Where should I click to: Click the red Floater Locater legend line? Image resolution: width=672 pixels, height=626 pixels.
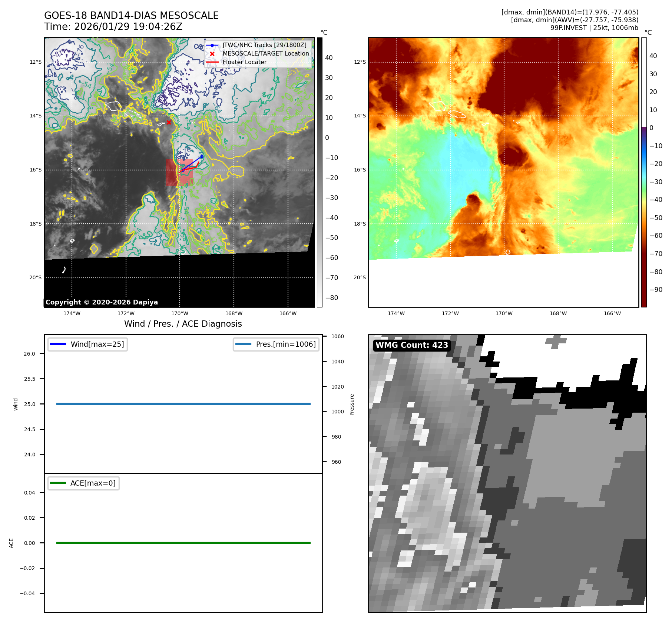212,62
